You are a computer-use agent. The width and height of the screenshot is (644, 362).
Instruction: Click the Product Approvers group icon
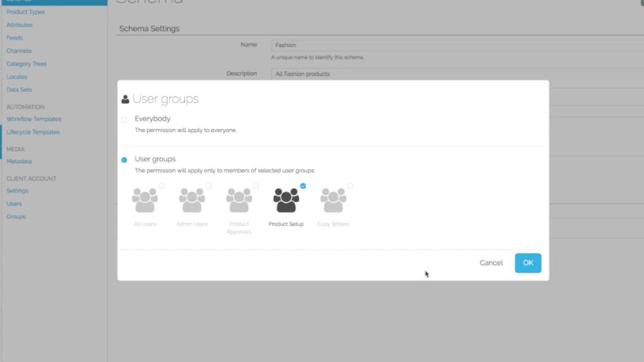[238, 199]
